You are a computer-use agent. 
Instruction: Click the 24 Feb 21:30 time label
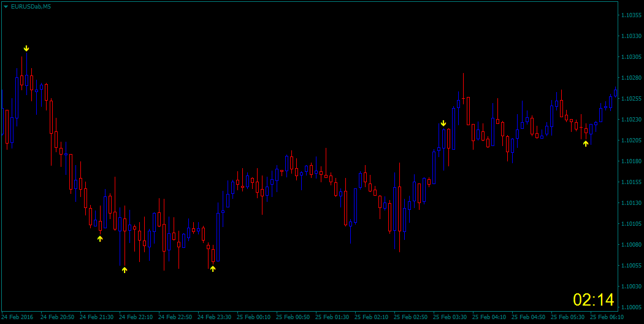(x=96, y=317)
